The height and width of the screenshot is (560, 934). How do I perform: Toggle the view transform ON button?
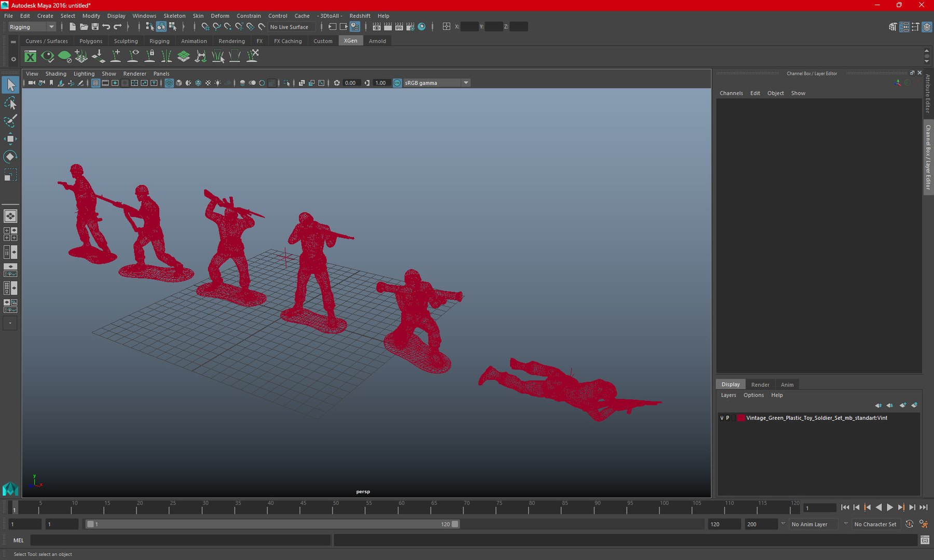pyautogui.click(x=397, y=83)
